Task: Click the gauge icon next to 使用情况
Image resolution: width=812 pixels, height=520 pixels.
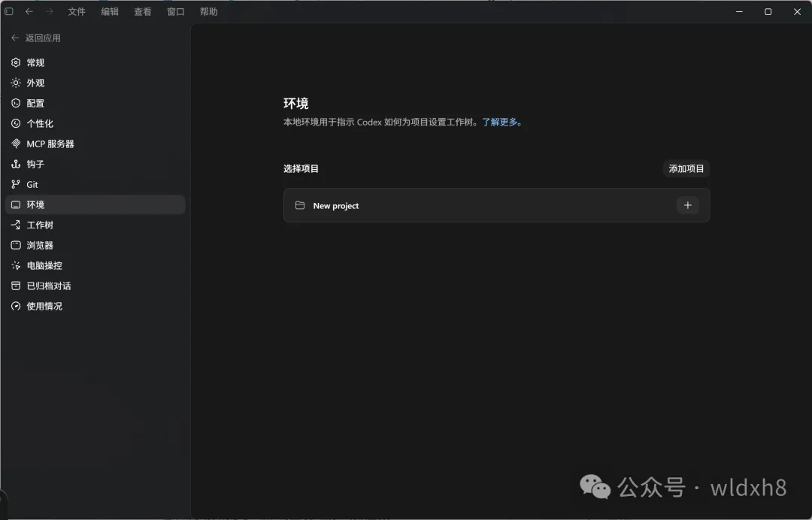Action: click(x=16, y=306)
